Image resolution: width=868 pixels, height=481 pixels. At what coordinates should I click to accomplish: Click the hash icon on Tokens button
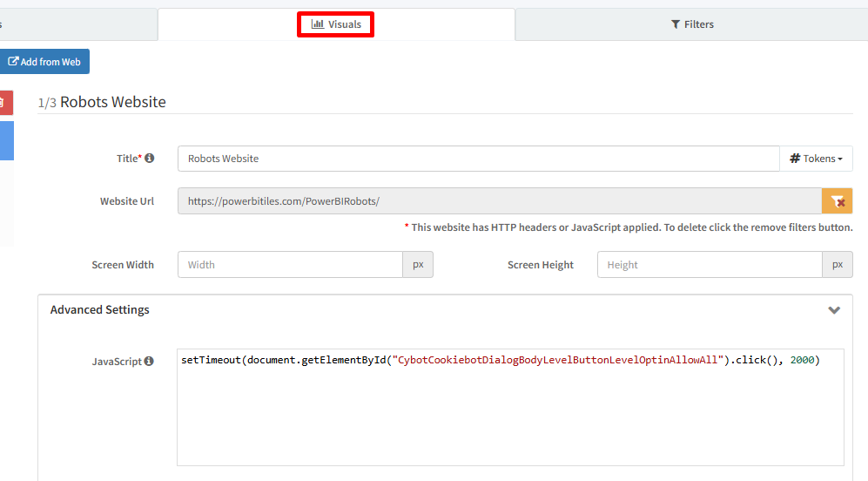[795, 159]
